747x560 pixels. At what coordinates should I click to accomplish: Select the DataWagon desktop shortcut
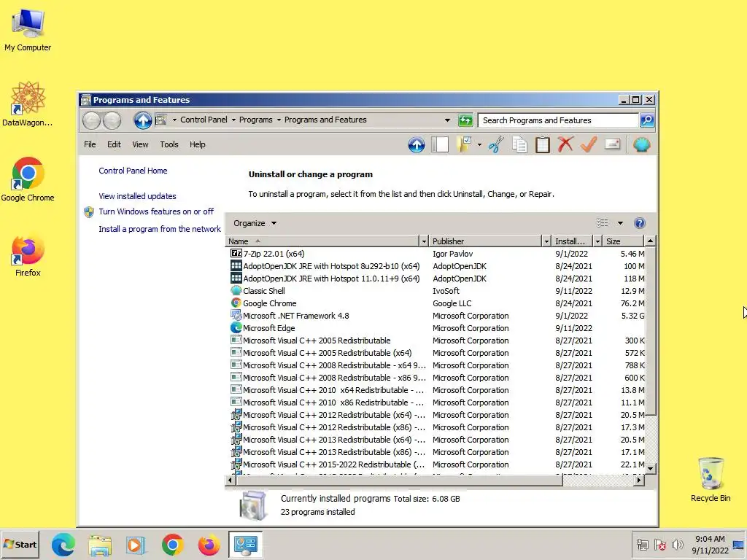28,104
